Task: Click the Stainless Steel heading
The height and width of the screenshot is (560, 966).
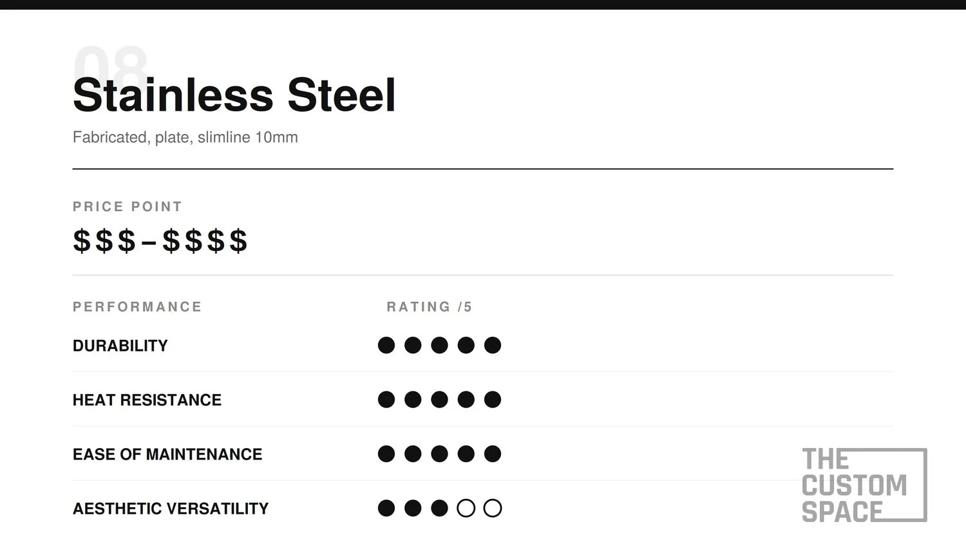Action: click(234, 95)
